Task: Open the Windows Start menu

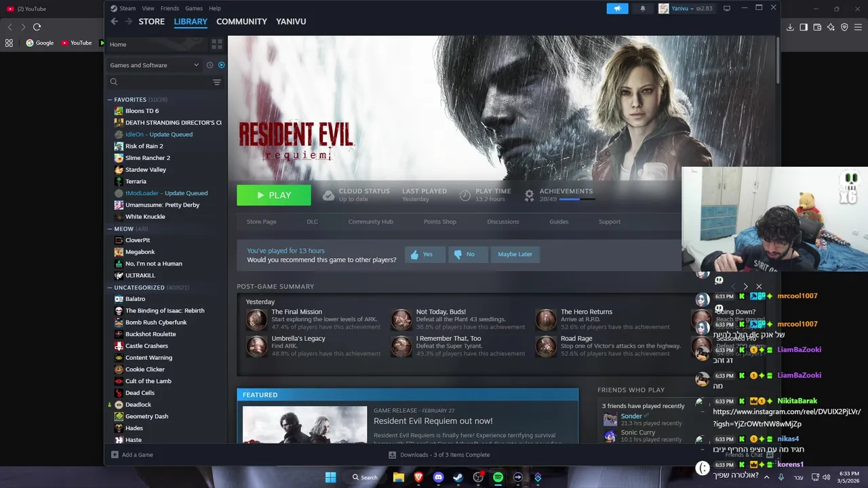Action: pyautogui.click(x=330, y=477)
